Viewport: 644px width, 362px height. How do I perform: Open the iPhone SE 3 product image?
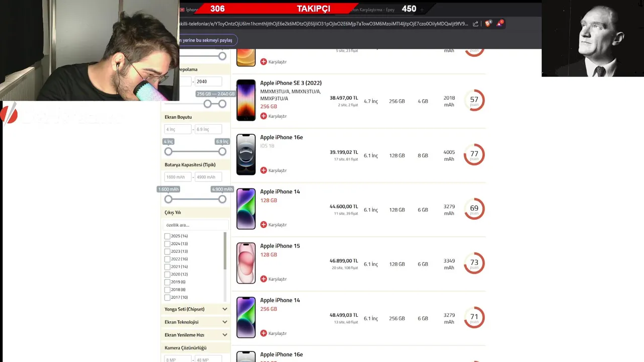pyautogui.click(x=246, y=100)
